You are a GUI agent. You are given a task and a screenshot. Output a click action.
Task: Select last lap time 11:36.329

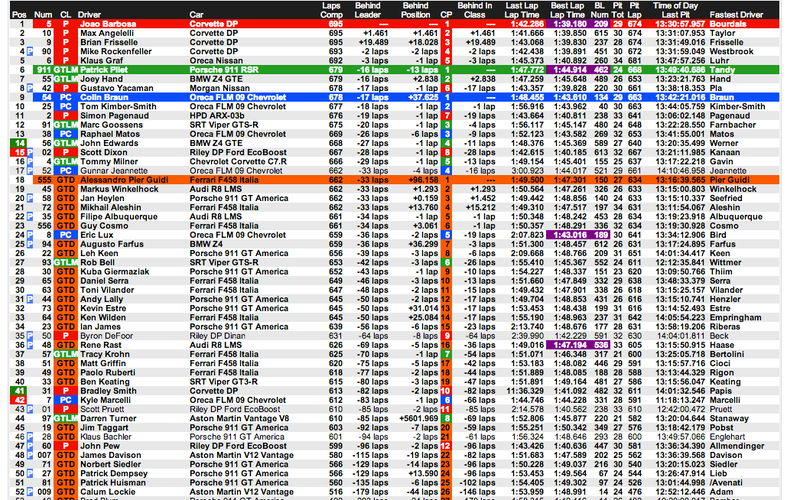(x=524, y=391)
